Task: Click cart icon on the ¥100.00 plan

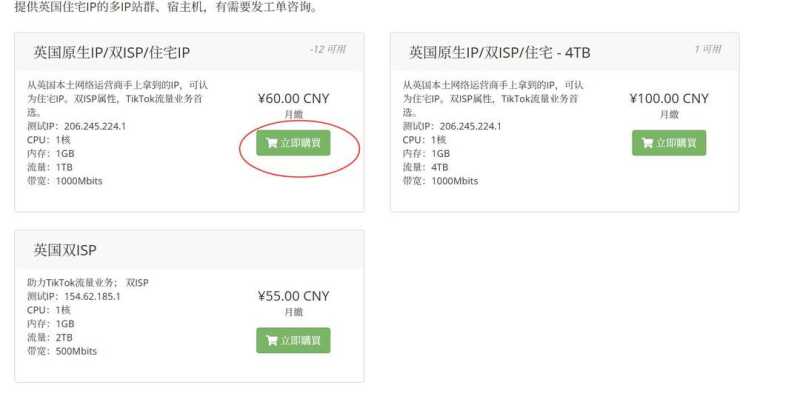Action: (648, 143)
